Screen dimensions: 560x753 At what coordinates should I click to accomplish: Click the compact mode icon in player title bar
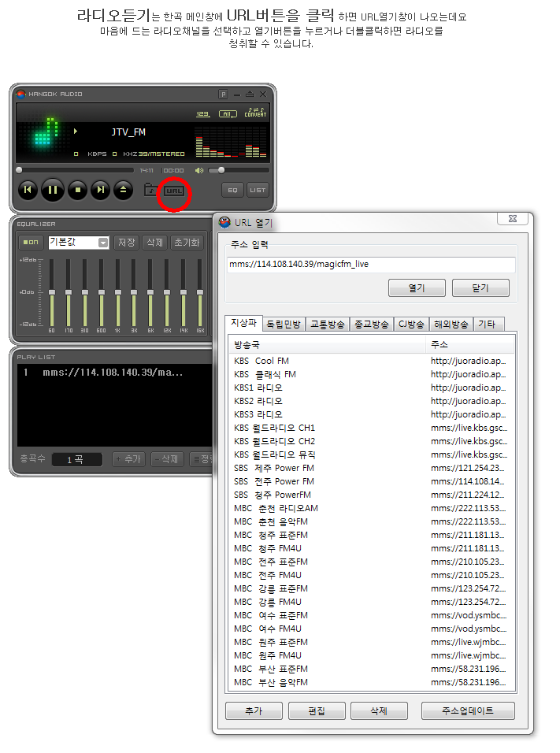(250, 95)
